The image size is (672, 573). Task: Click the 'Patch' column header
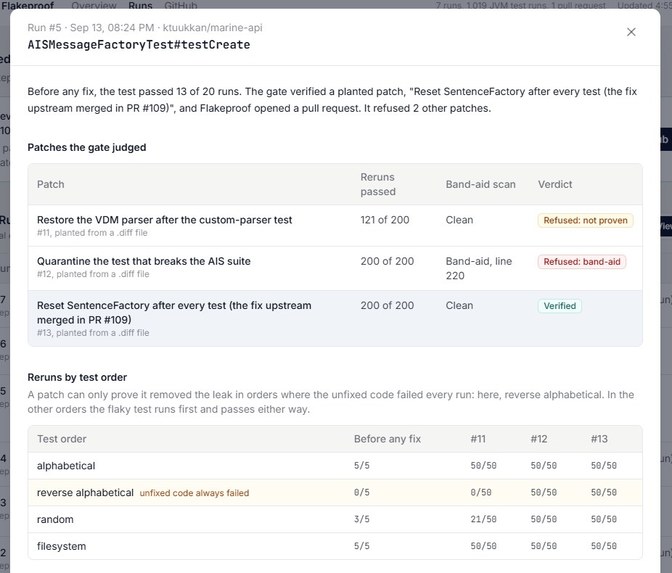(x=51, y=184)
